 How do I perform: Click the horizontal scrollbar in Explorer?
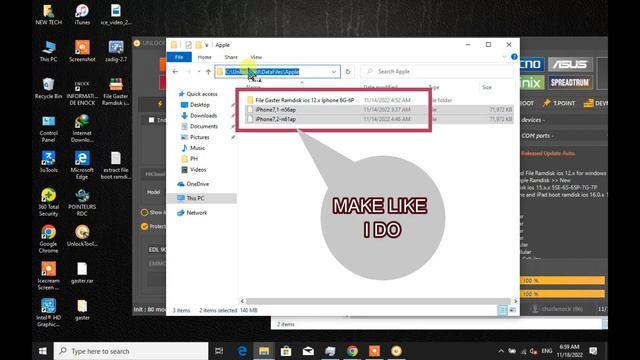tap(378, 301)
